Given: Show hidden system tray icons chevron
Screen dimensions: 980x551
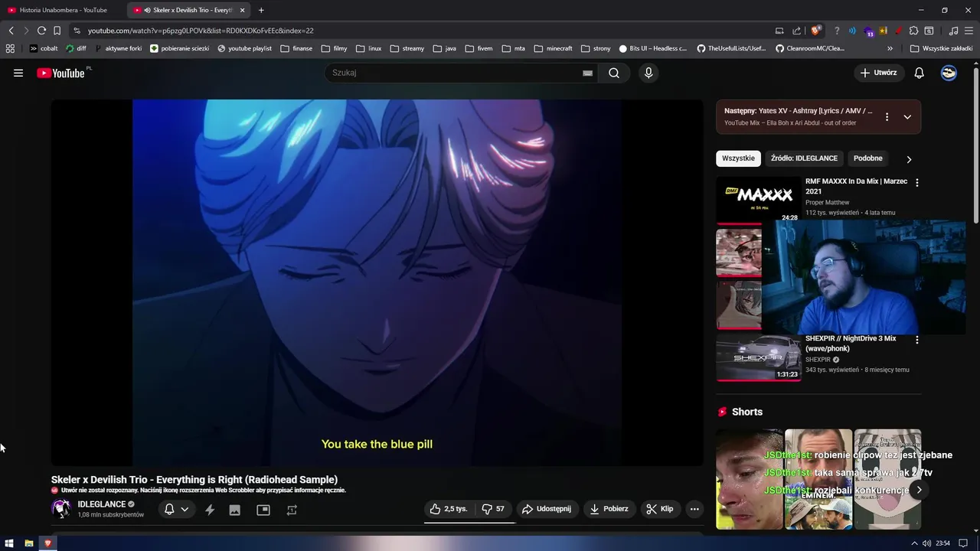Looking at the screenshot, I should (914, 543).
